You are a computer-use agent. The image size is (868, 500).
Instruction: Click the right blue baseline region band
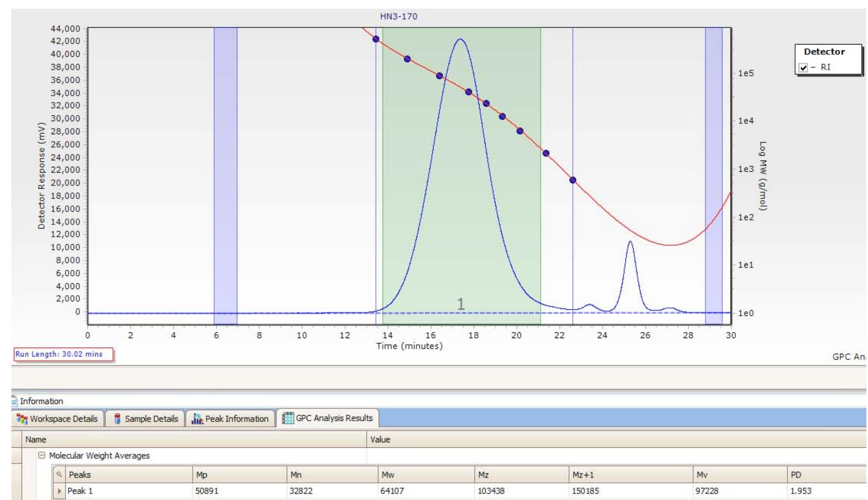(714, 124)
